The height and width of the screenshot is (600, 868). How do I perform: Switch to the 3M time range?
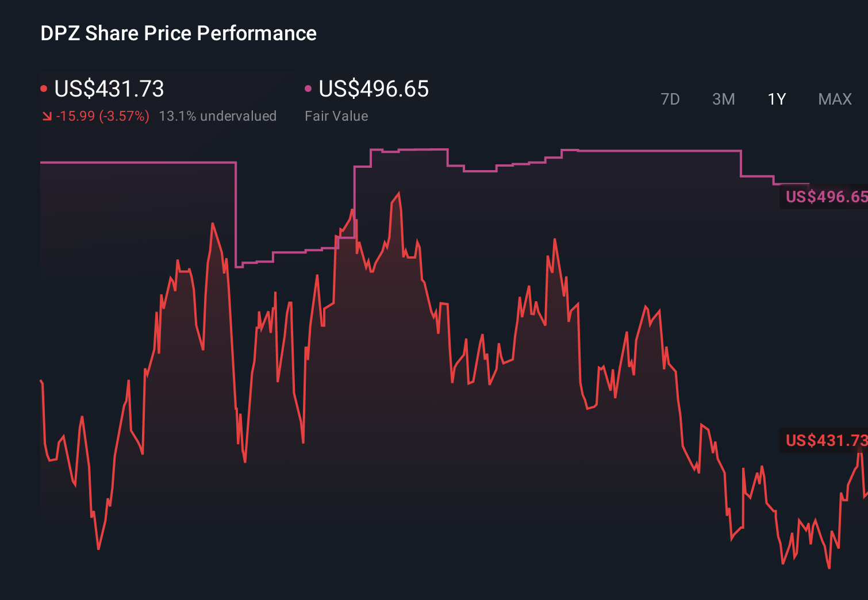coord(723,99)
